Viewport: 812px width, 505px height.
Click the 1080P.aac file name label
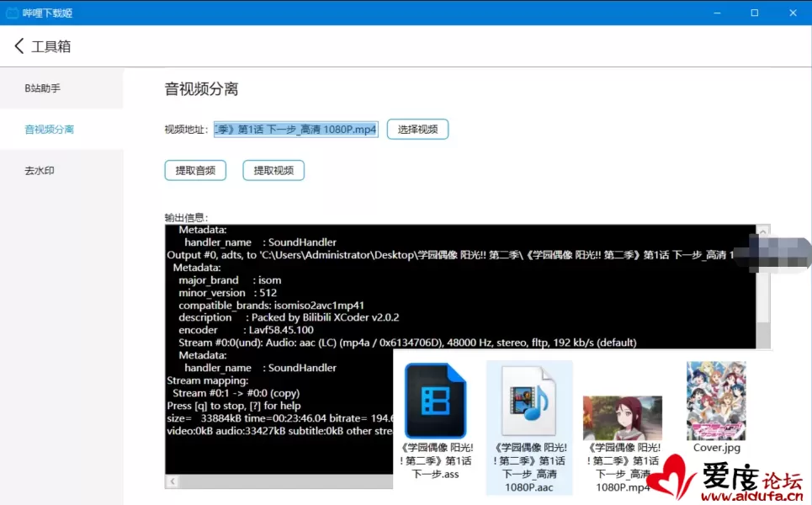(x=529, y=467)
